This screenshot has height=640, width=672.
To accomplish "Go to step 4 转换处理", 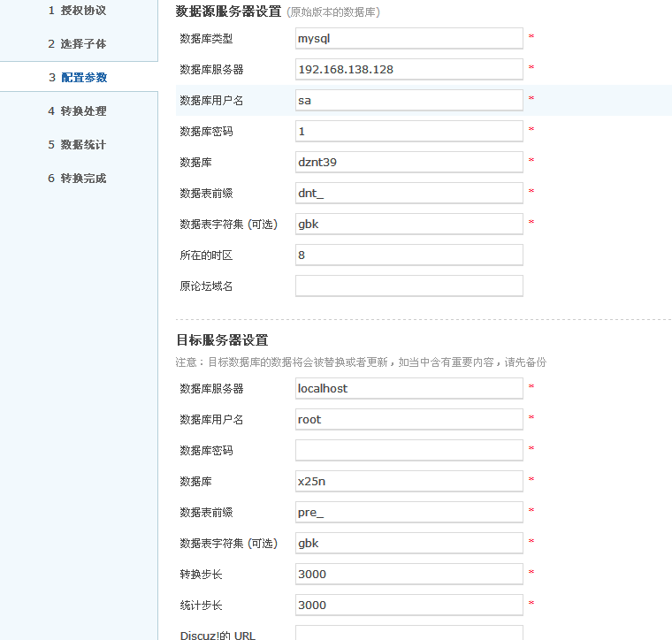I will 77,111.
